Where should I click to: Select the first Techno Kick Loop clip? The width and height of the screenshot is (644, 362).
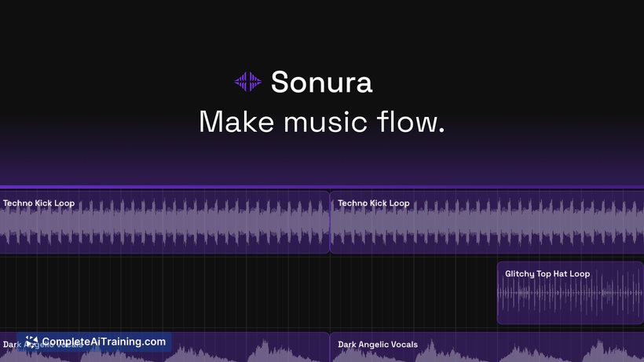click(x=164, y=222)
